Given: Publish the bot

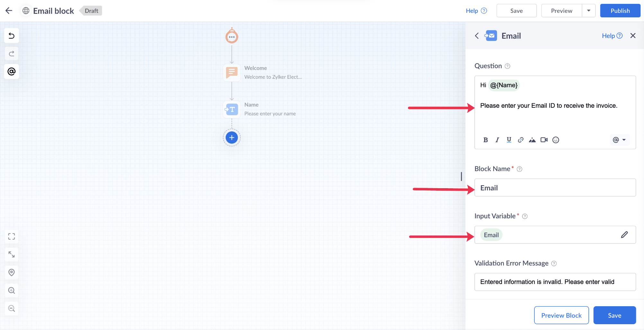Looking at the screenshot, I should coord(620,11).
